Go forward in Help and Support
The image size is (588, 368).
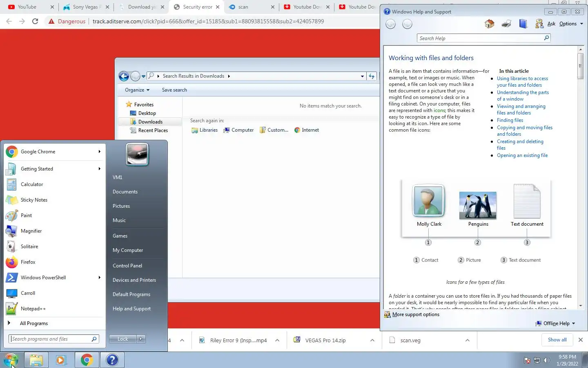pos(407,24)
